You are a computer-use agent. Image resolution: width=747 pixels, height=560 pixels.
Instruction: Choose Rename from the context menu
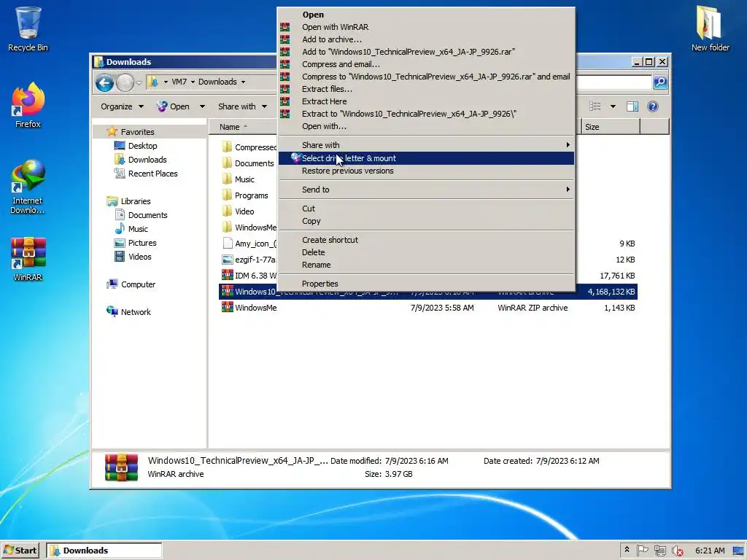[426, 265]
